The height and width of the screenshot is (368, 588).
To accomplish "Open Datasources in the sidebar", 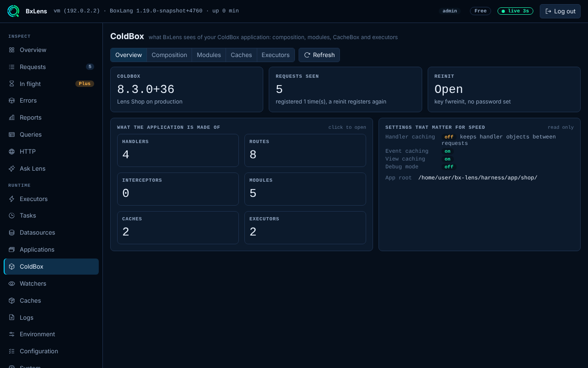I will point(51,232).
